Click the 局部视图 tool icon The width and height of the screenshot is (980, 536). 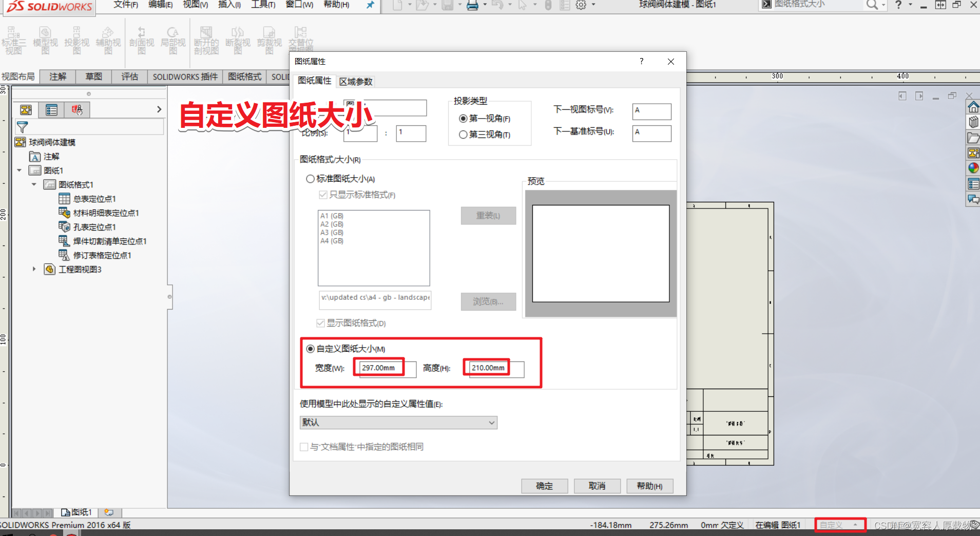(x=173, y=41)
